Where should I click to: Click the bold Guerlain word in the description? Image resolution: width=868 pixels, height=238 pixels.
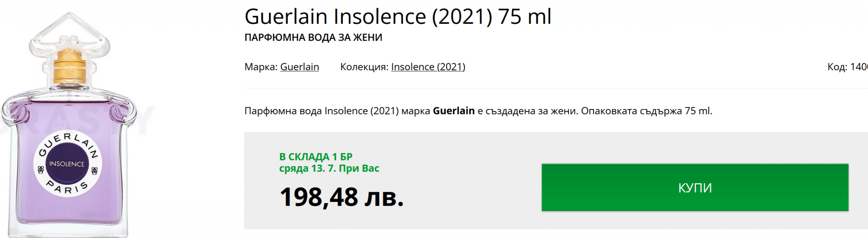pyautogui.click(x=453, y=111)
